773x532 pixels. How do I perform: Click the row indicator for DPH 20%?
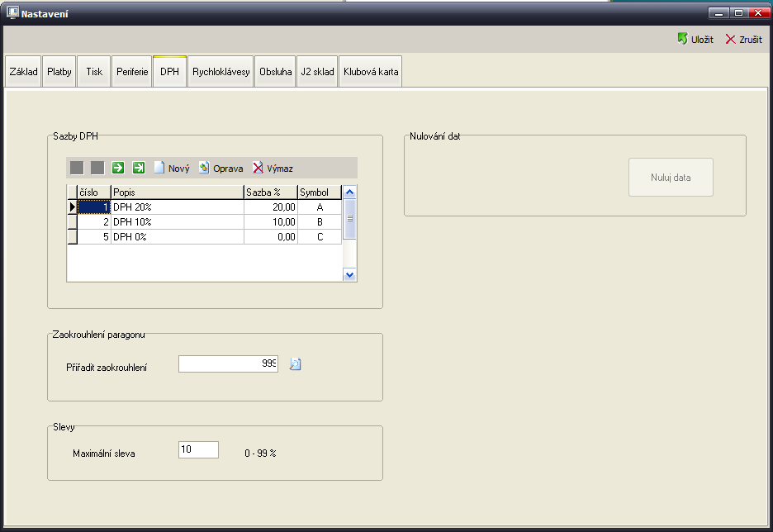click(x=72, y=207)
